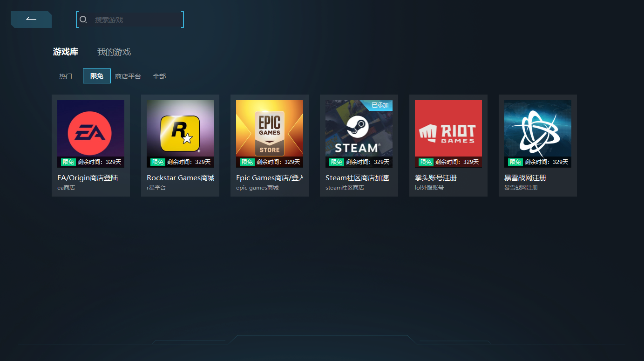Click the 暴雪战网注册 title
Screen dimensions: 644x361
[525, 178]
